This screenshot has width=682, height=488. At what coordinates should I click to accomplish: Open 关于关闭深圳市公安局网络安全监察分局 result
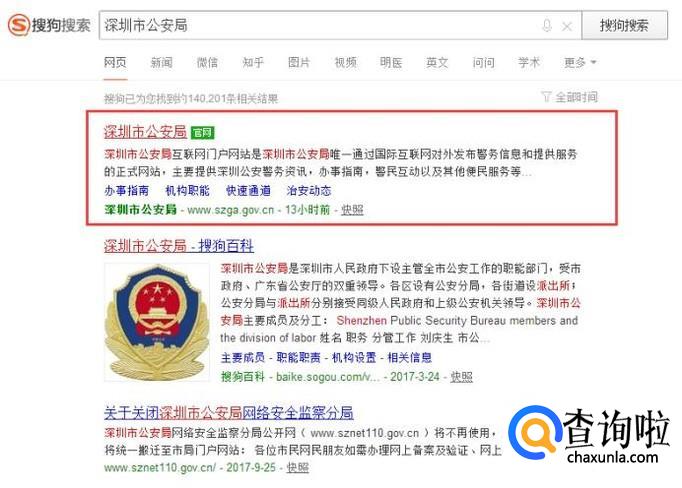pos(229,412)
